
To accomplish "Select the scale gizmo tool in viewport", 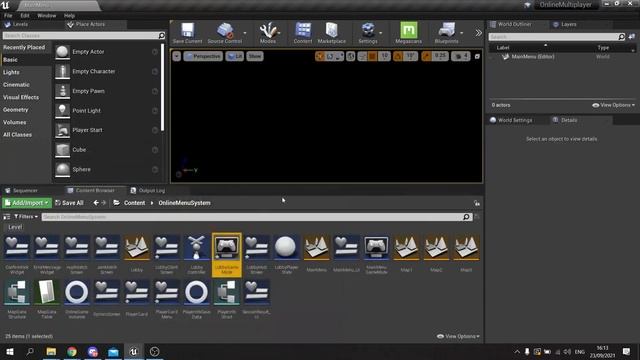I will pos(339,56).
